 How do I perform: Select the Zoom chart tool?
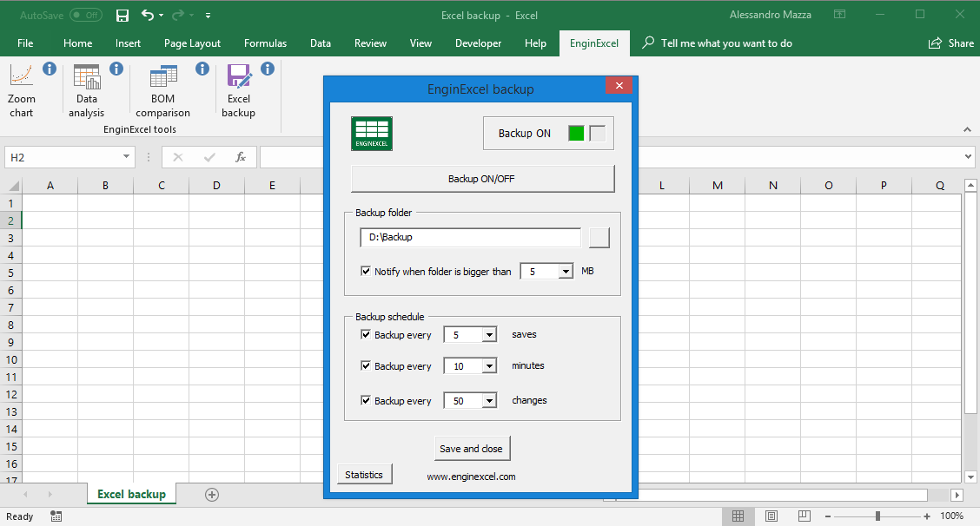click(x=21, y=89)
